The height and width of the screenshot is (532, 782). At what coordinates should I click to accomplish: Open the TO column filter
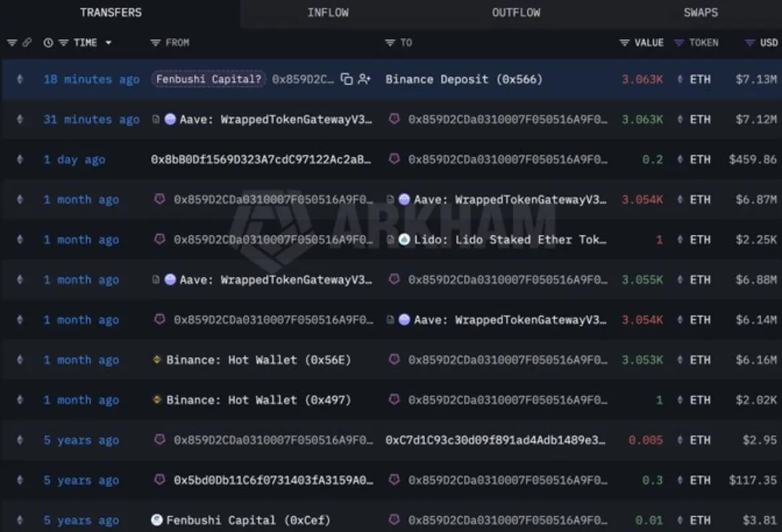pos(390,43)
